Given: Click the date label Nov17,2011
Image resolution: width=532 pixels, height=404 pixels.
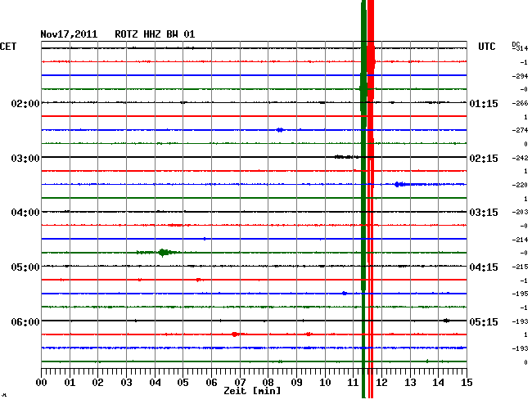Looking at the screenshot, I should pyautogui.click(x=69, y=34).
